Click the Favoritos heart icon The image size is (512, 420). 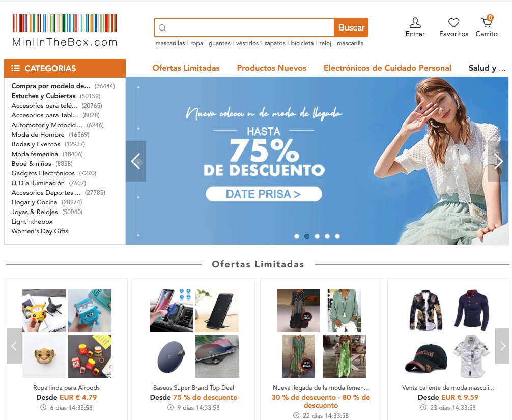(453, 23)
